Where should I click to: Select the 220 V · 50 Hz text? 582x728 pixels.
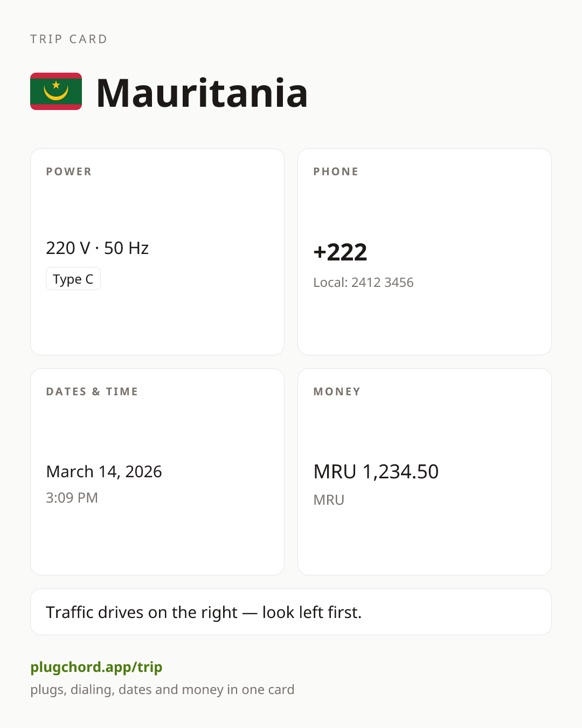98,248
